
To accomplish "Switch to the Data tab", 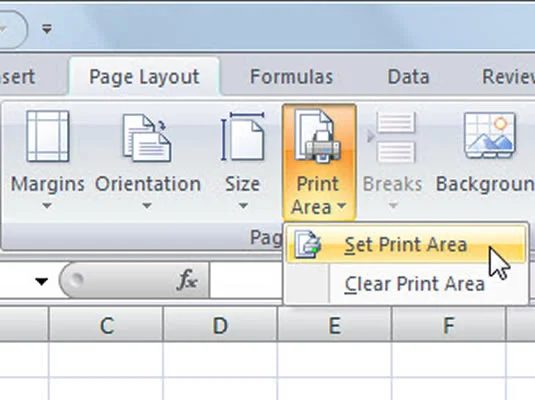I will point(408,77).
